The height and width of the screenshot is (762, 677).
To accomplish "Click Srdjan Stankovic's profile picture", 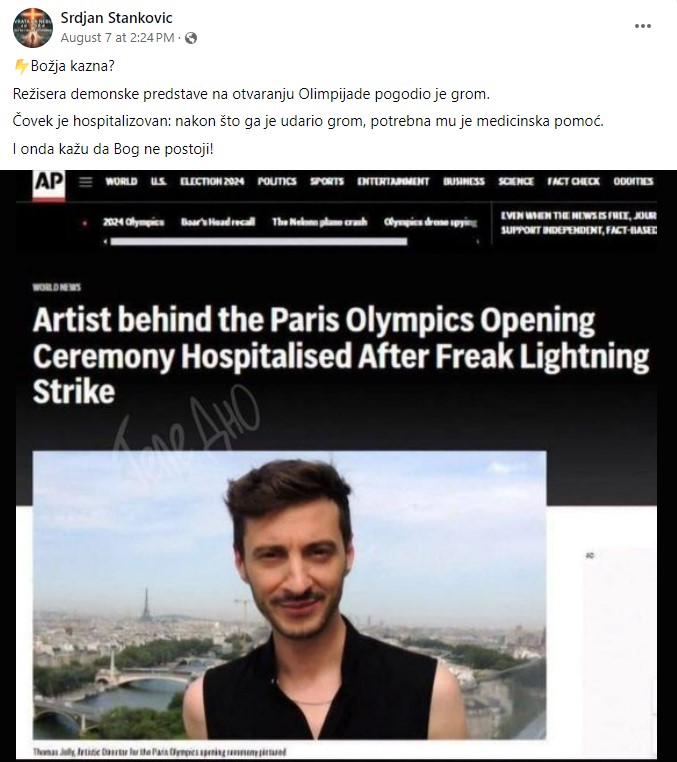I will point(33,28).
